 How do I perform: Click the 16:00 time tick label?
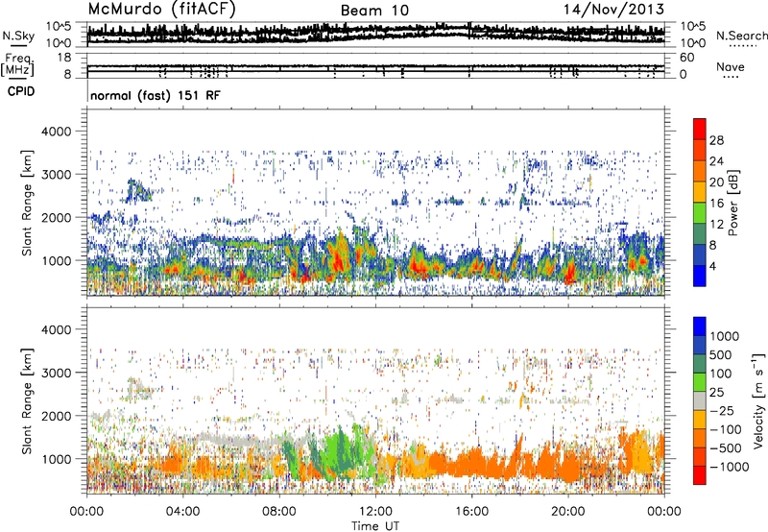click(x=471, y=512)
